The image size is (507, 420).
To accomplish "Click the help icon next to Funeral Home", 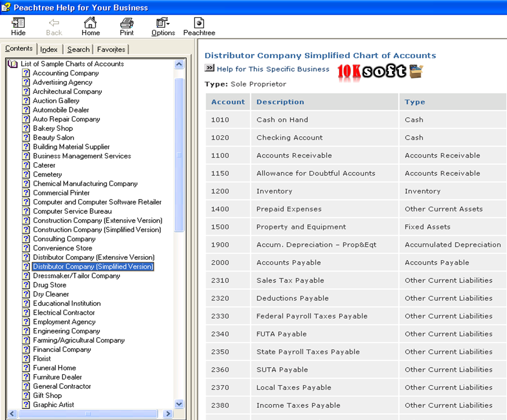I will (26, 368).
